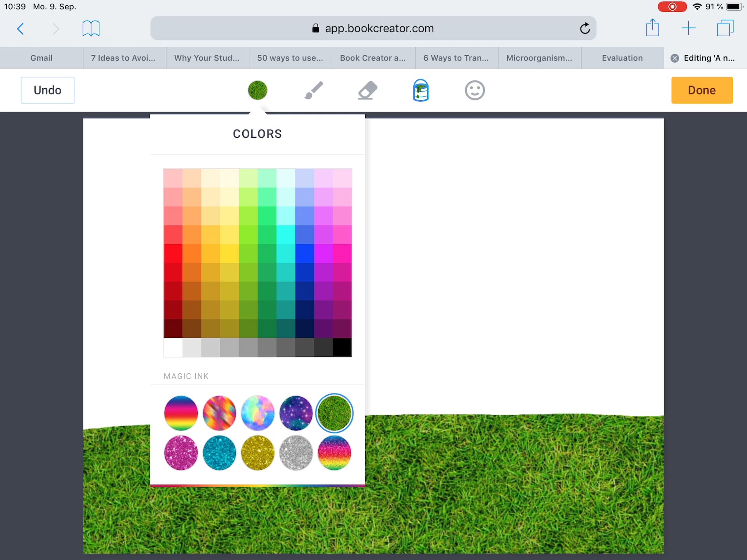
Task: Open the paint bucket fill tool
Action: pos(421,90)
